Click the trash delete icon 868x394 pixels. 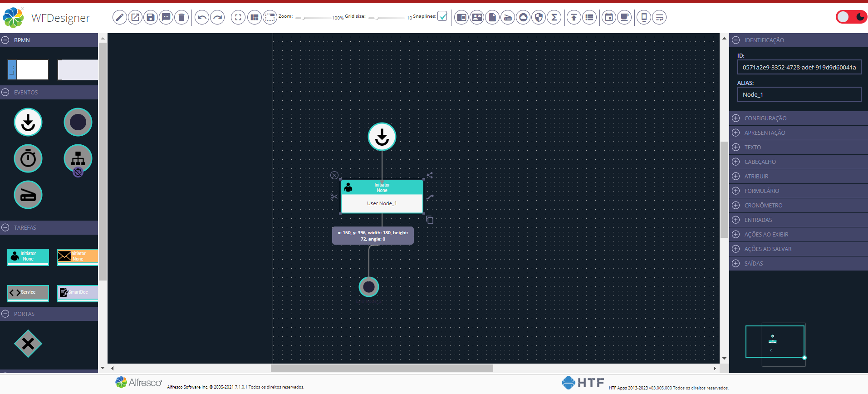(x=181, y=18)
